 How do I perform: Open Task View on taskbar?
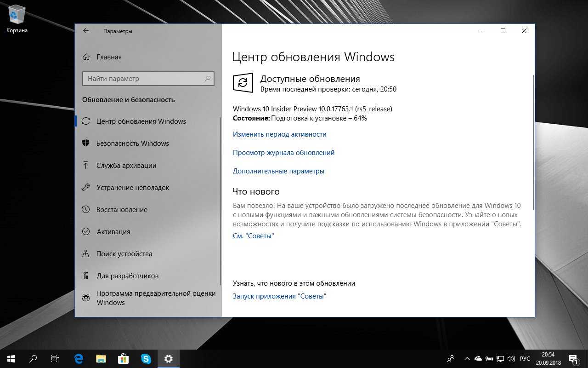click(55, 359)
